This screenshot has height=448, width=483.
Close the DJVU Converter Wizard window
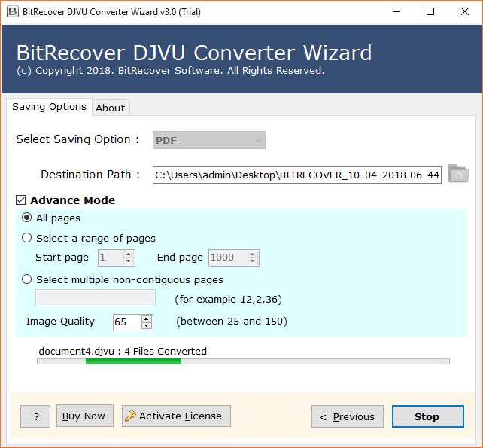click(465, 12)
